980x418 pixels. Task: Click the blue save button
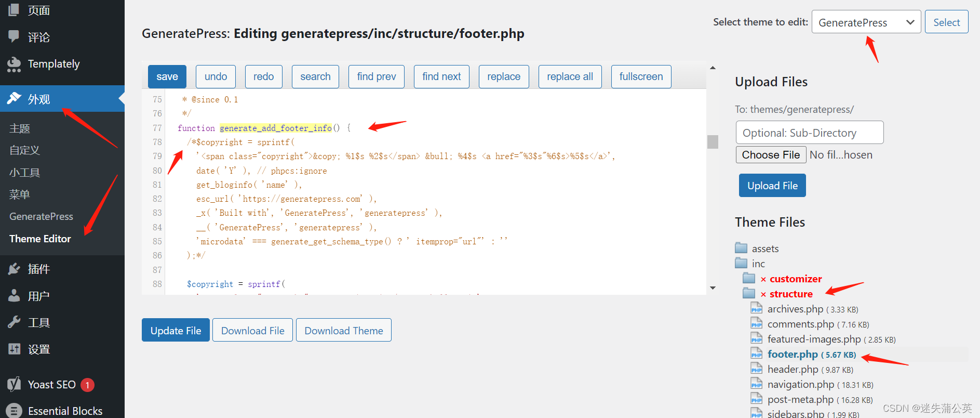tap(167, 76)
